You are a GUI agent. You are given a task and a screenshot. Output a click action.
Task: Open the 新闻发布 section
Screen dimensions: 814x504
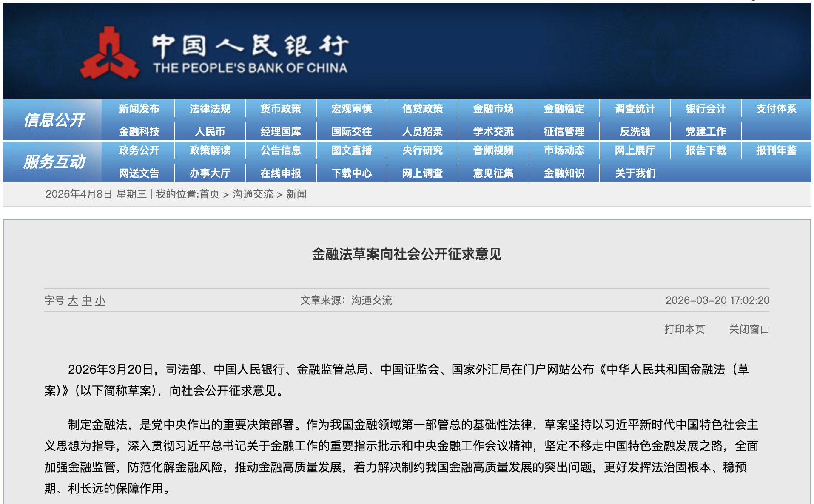pos(139,109)
